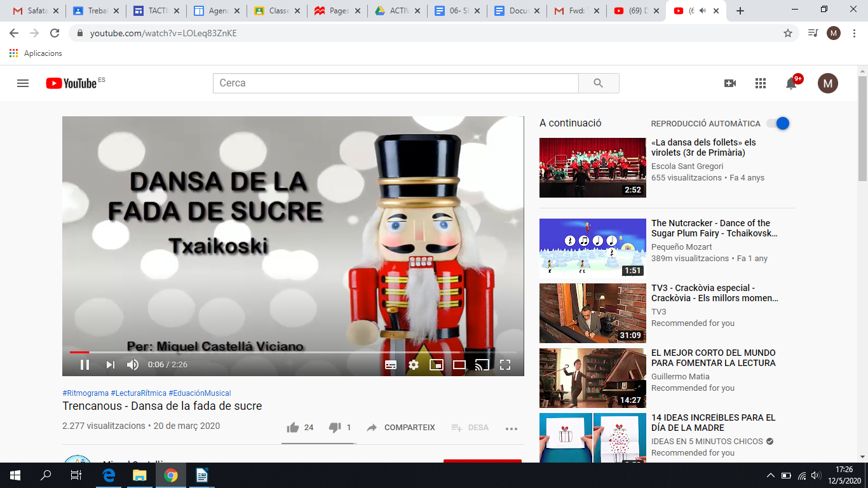Skip to the next video
868x488 pixels.
(110, 365)
